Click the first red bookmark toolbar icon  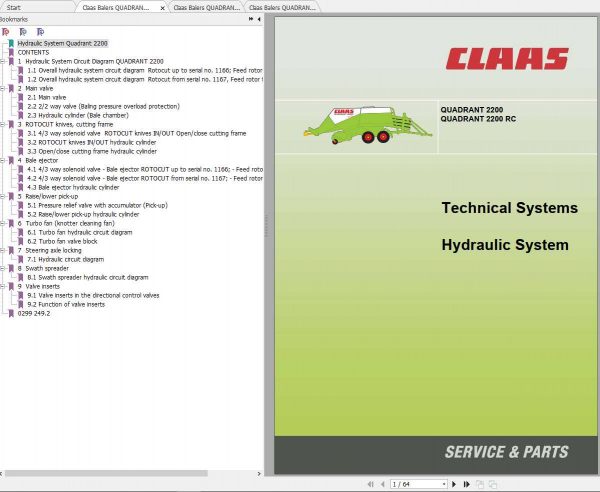click(x=5, y=32)
